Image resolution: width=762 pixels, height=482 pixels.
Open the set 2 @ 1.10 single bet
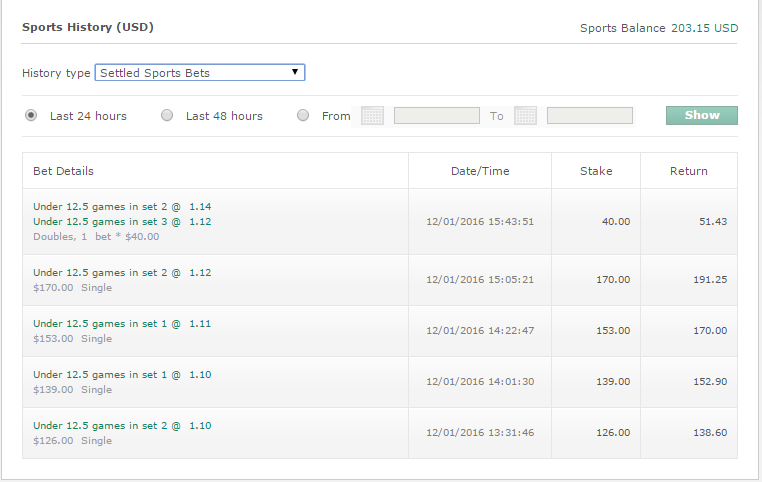click(122, 426)
